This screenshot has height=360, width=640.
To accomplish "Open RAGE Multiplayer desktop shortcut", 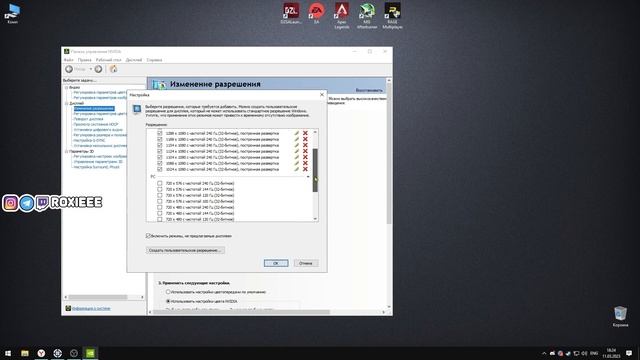I will click(x=392, y=16).
